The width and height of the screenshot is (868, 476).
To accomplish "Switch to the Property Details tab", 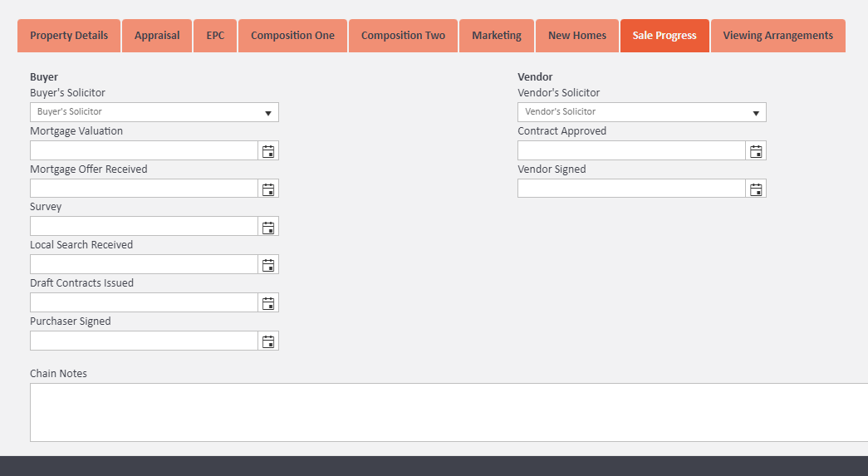I will [69, 36].
